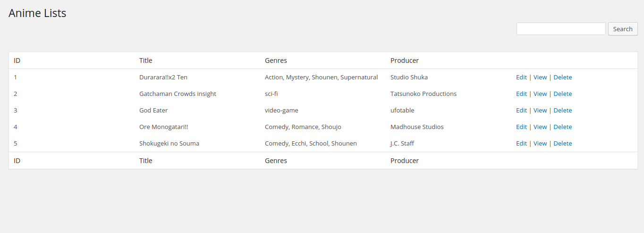Click the top Producer column header
644x233 pixels.
(x=404, y=60)
